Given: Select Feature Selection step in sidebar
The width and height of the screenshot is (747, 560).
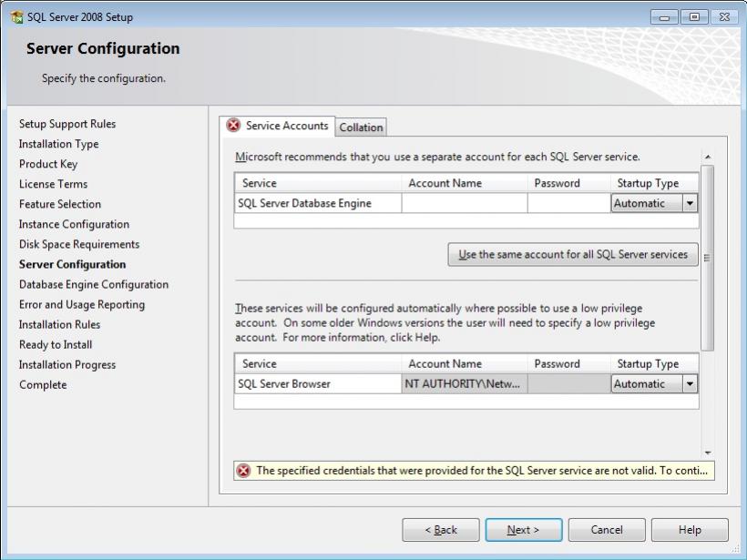Looking at the screenshot, I should pyautogui.click(x=60, y=204).
